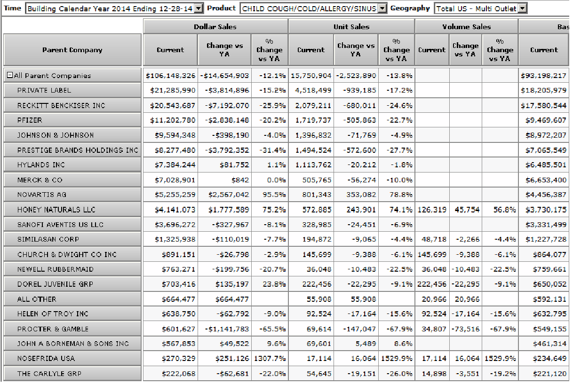Select the JOHNSON & JOHNSON row
573x392 pixels.
56,135
